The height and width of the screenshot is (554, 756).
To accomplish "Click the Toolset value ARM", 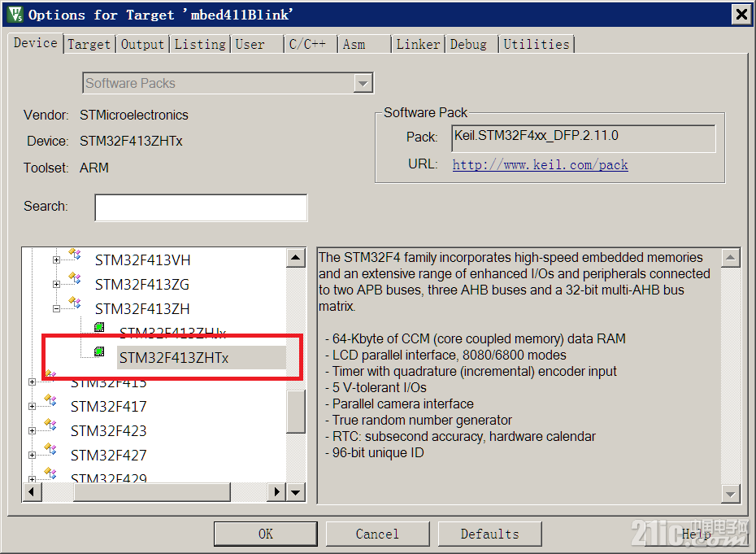I will [94, 168].
